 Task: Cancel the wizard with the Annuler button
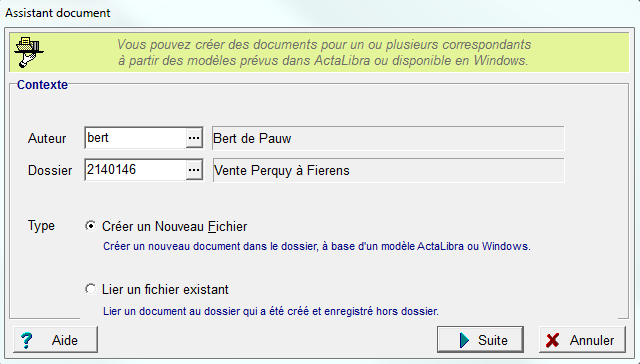click(582, 340)
